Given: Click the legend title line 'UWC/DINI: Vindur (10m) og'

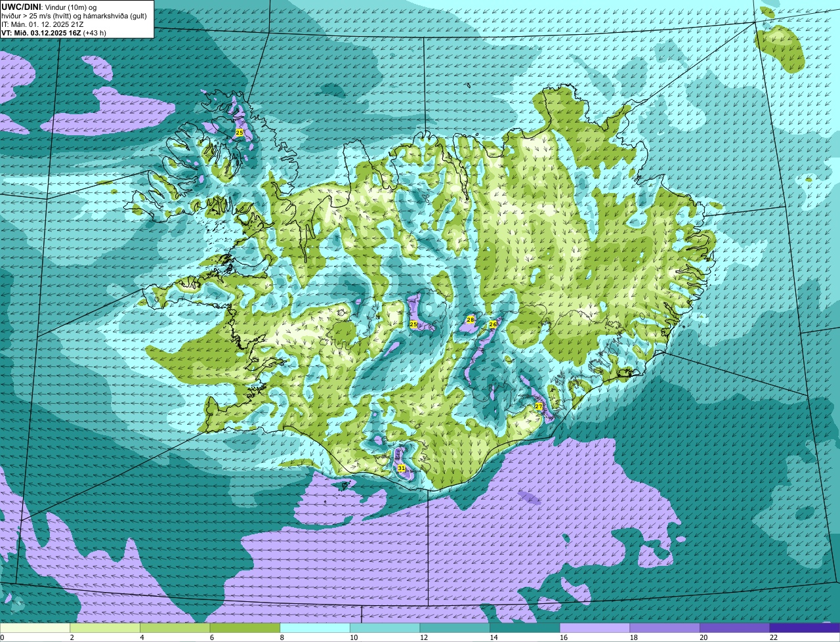Looking at the screenshot, I should pyautogui.click(x=49, y=7).
